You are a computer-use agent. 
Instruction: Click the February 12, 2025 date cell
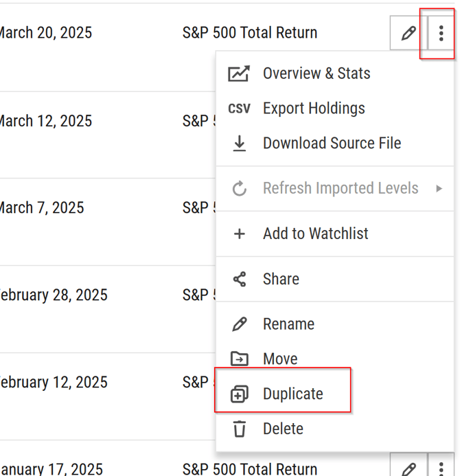54,382
